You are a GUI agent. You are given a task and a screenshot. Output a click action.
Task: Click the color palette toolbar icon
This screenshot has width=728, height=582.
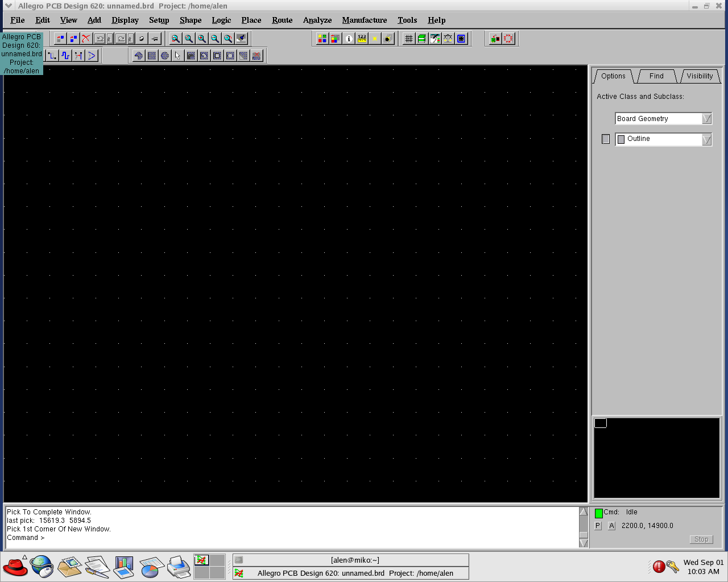322,39
